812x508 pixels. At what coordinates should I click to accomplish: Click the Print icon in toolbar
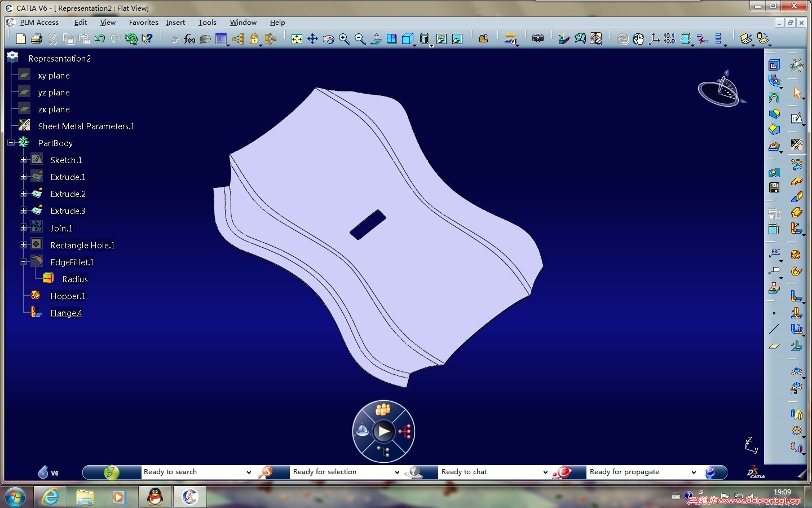pos(37,38)
